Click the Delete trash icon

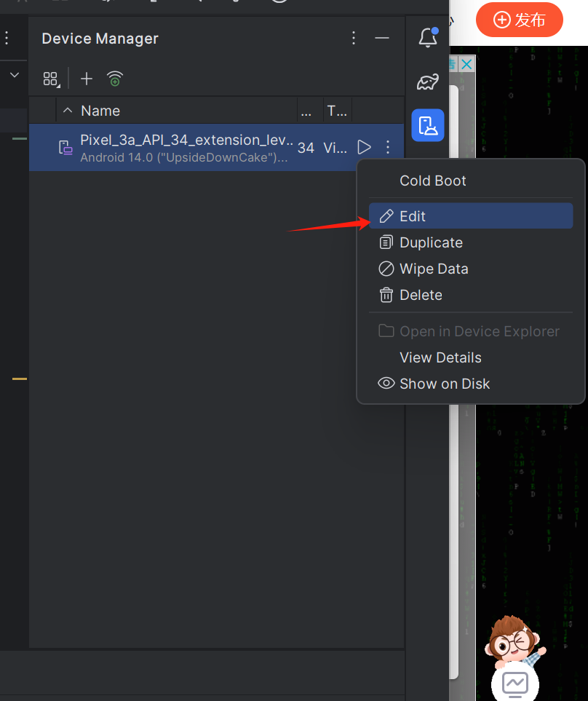(x=386, y=295)
